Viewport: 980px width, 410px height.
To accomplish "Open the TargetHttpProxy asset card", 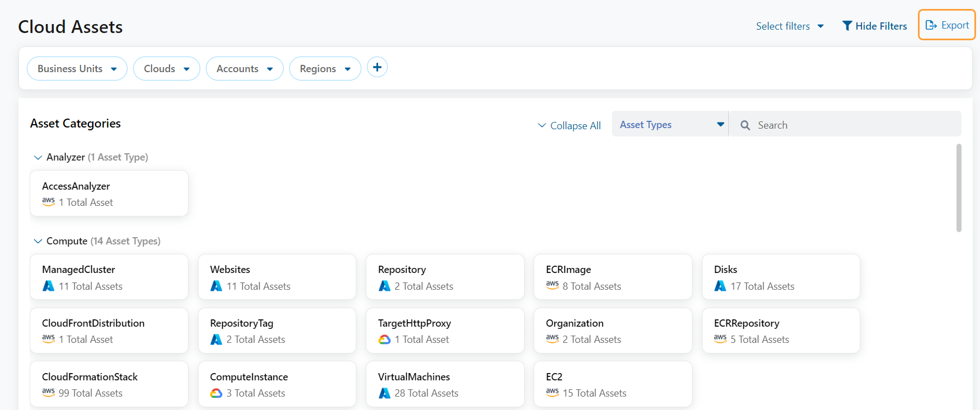I will (445, 331).
